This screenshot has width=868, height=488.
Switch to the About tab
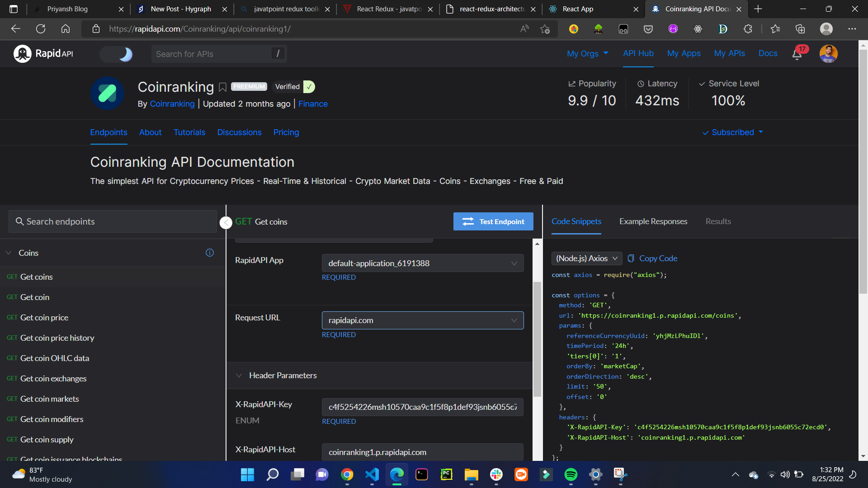point(150,132)
